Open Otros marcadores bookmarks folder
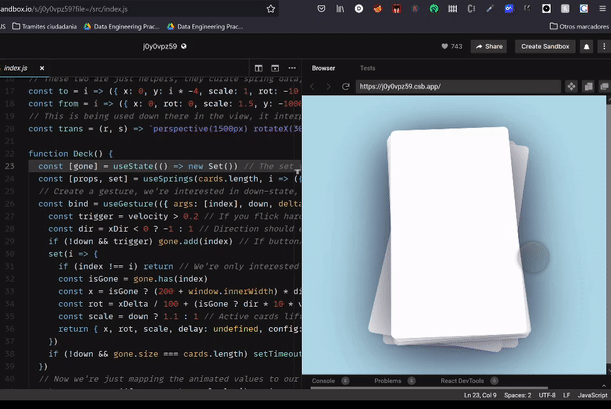The width and height of the screenshot is (611, 409). 579,26
